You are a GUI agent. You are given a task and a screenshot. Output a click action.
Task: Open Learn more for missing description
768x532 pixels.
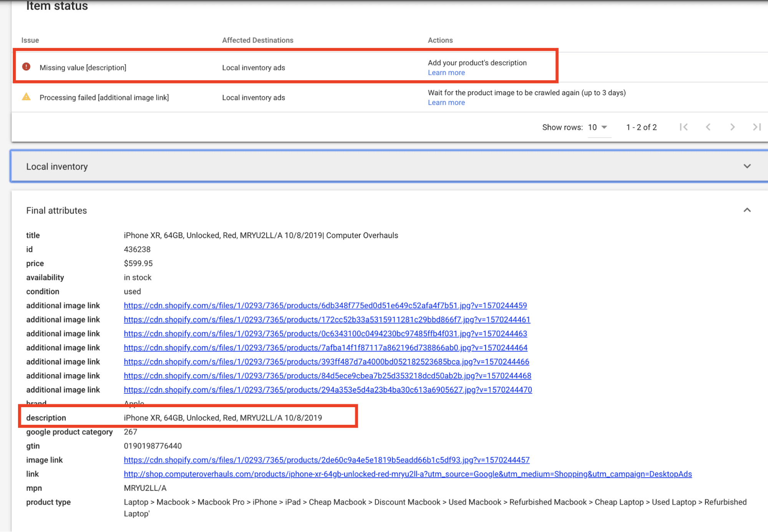point(446,73)
